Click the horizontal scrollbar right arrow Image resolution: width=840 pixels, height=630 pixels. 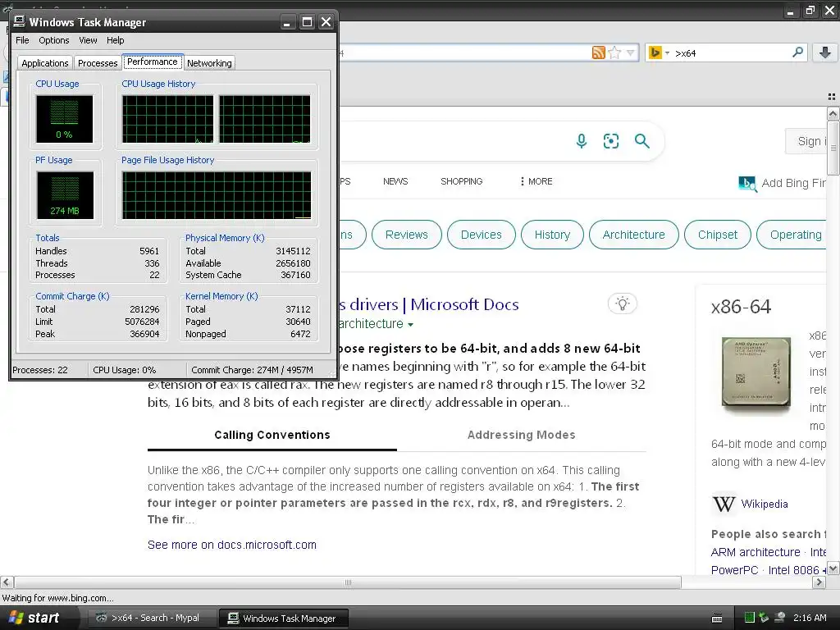pyautogui.click(x=819, y=582)
